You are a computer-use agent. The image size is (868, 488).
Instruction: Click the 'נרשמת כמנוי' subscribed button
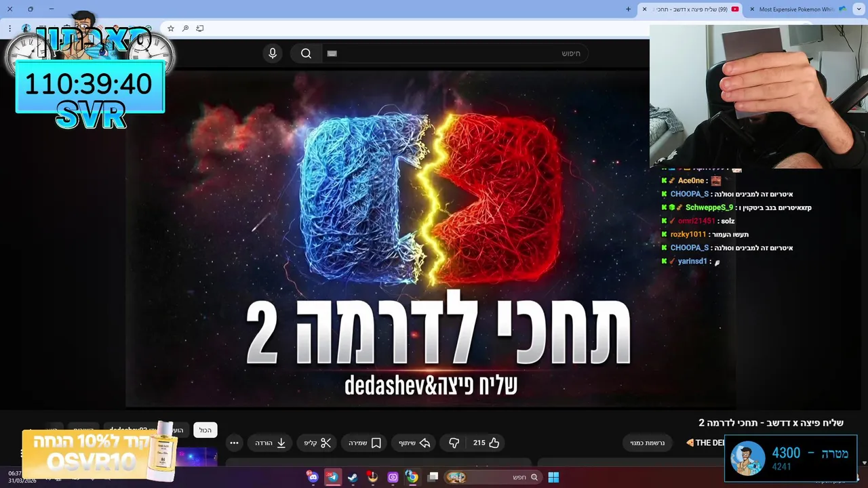[x=648, y=443]
